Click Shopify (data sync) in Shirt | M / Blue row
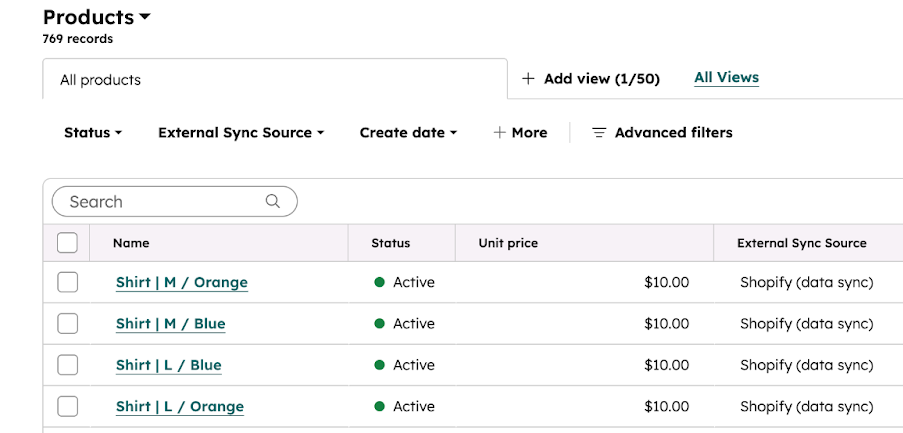Image resolution: width=903 pixels, height=433 pixels. [x=807, y=324]
